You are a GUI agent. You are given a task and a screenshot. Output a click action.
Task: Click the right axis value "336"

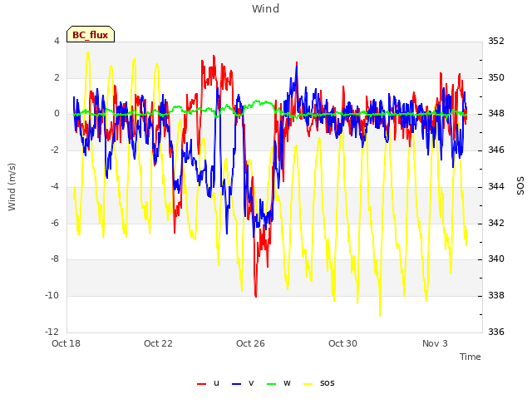click(496, 332)
